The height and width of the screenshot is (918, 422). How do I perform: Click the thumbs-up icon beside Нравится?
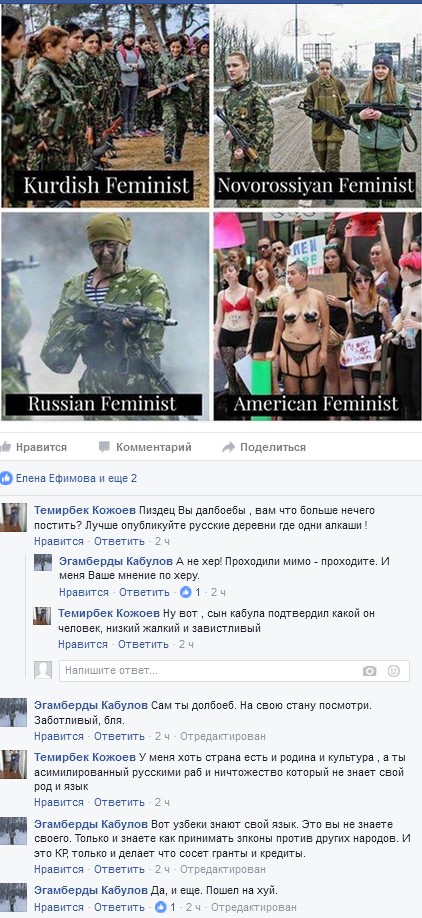click(6, 447)
